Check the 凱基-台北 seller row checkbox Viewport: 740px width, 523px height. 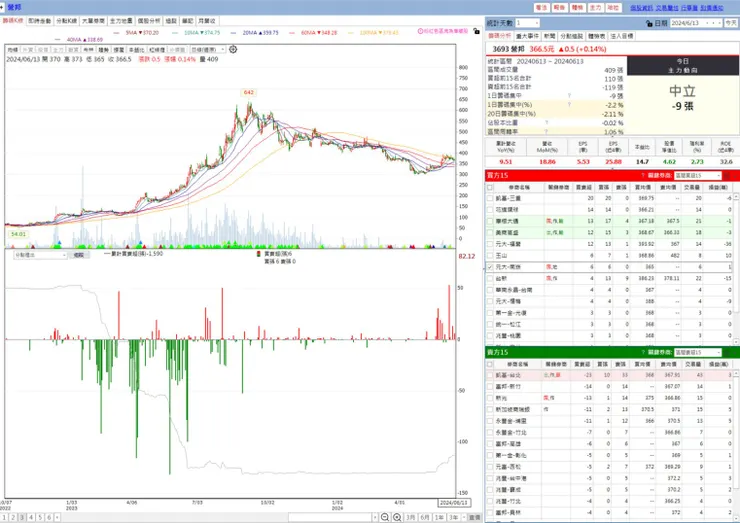[x=490, y=375]
